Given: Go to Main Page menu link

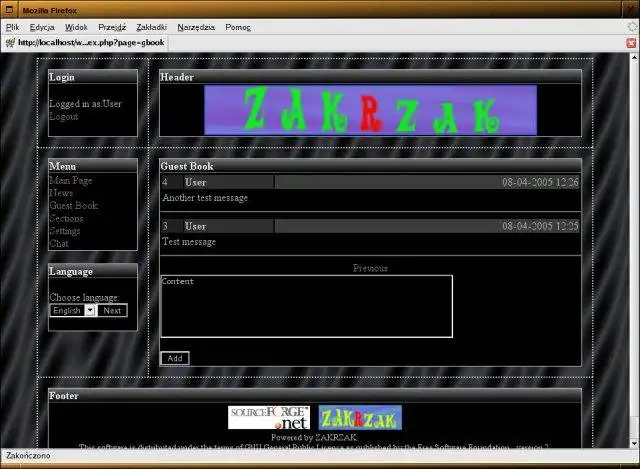Looking at the screenshot, I should [71, 180].
